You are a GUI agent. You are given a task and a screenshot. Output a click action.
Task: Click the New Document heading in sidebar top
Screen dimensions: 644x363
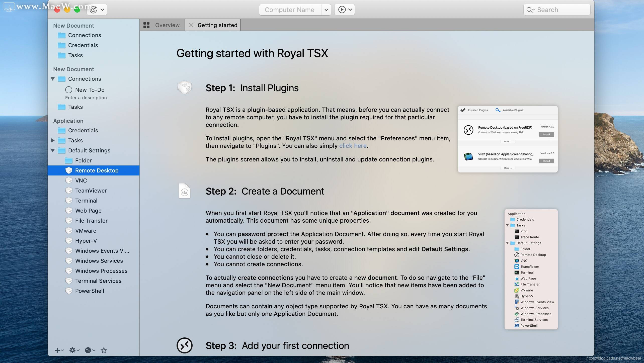coord(73,26)
